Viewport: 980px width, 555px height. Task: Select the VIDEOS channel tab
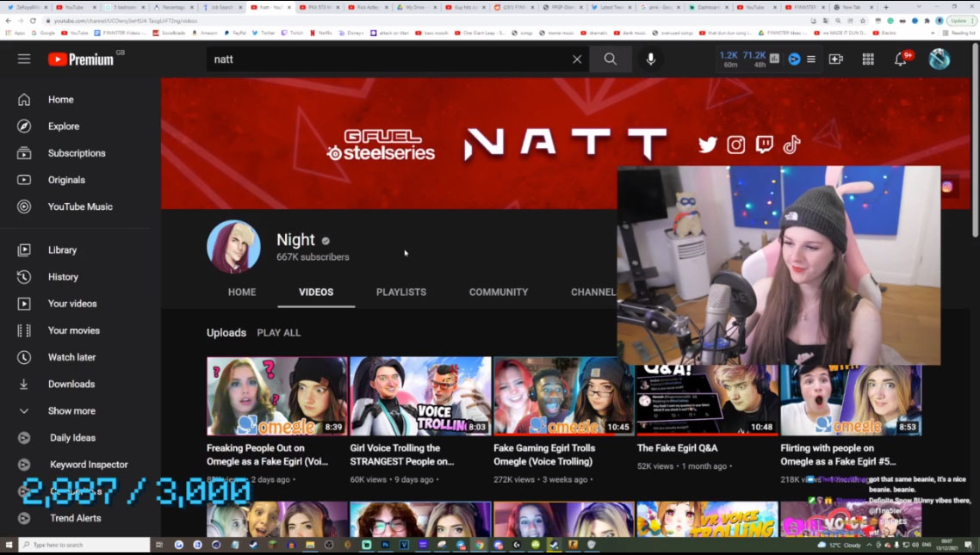[316, 293]
